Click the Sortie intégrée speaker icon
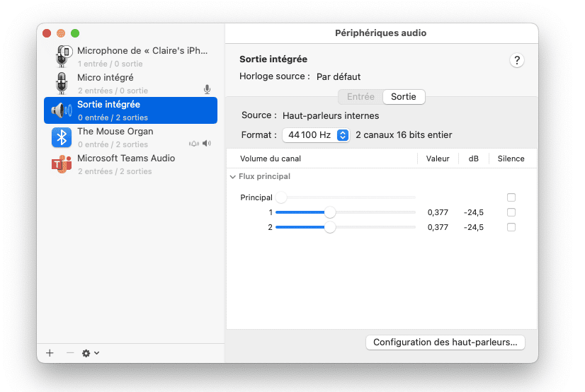Viewport: 585px width, 392px height. click(62, 110)
